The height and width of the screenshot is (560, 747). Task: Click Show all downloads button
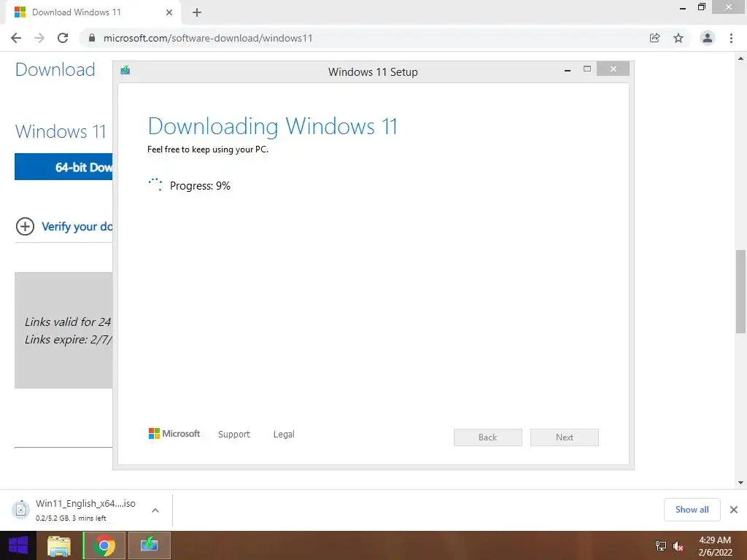click(x=692, y=510)
